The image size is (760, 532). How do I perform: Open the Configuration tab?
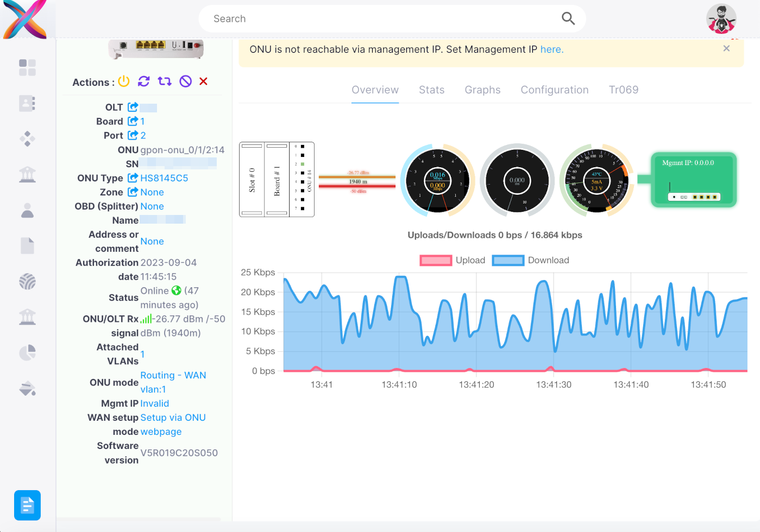[555, 90]
